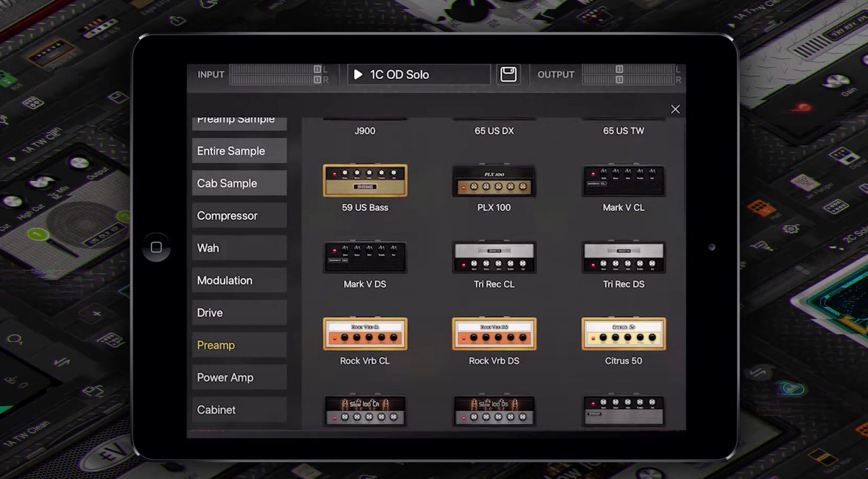The image size is (868, 479).
Task: Select the Rock Vrb CL amp icon
Action: click(x=365, y=334)
